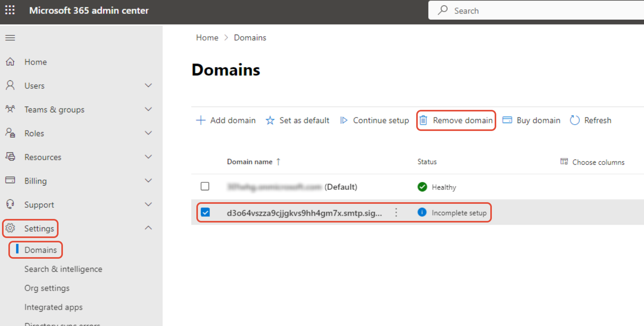Click the Choose columns button
The width and height of the screenshot is (644, 326).
(x=593, y=162)
